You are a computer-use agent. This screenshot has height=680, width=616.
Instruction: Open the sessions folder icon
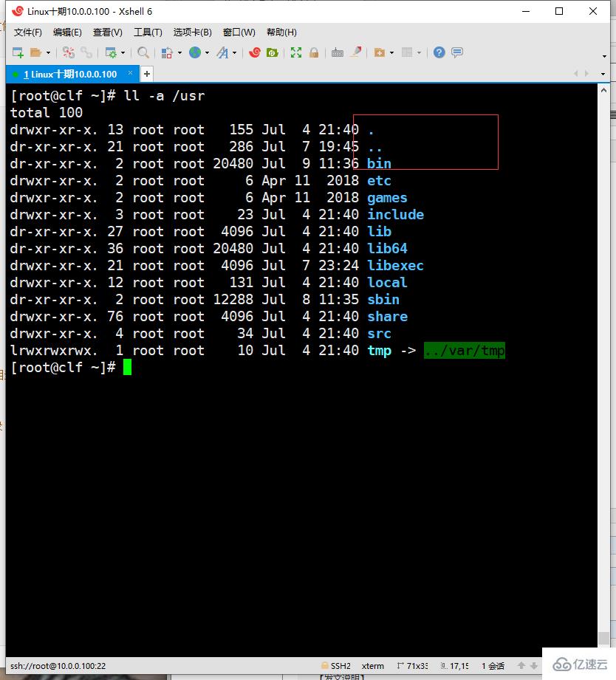tap(34, 53)
